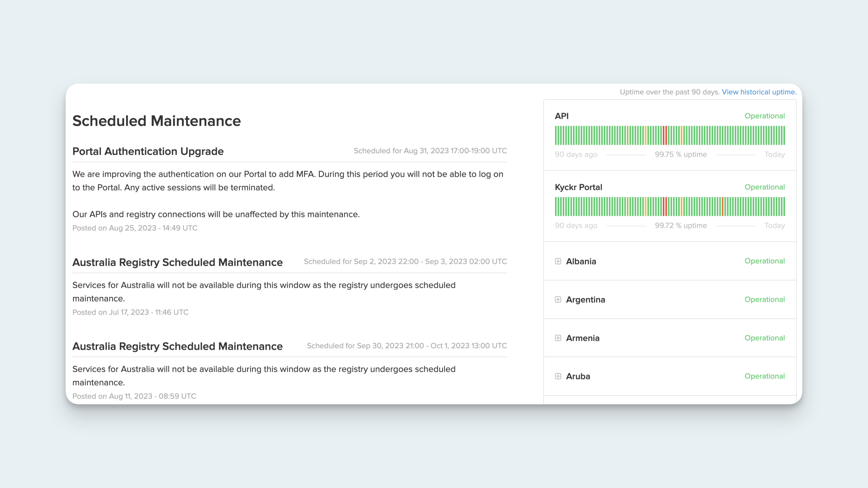Click the Aruba row label

(578, 376)
